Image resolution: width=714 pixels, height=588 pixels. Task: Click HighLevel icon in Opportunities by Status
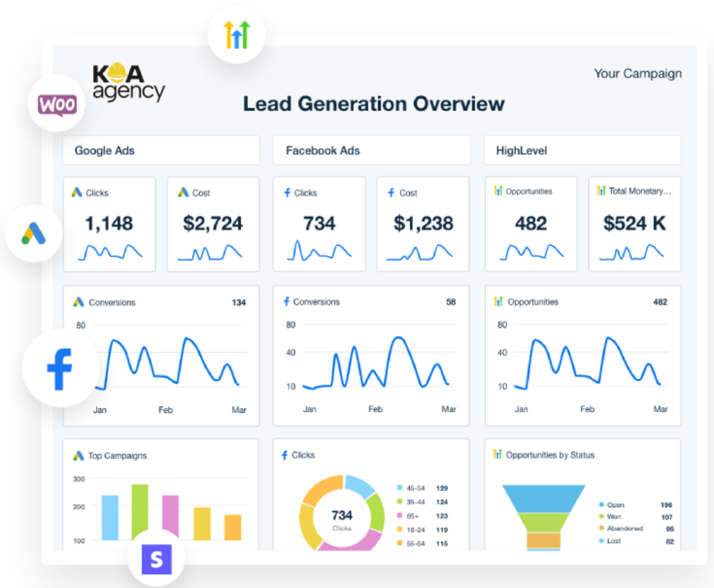click(498, 455)
